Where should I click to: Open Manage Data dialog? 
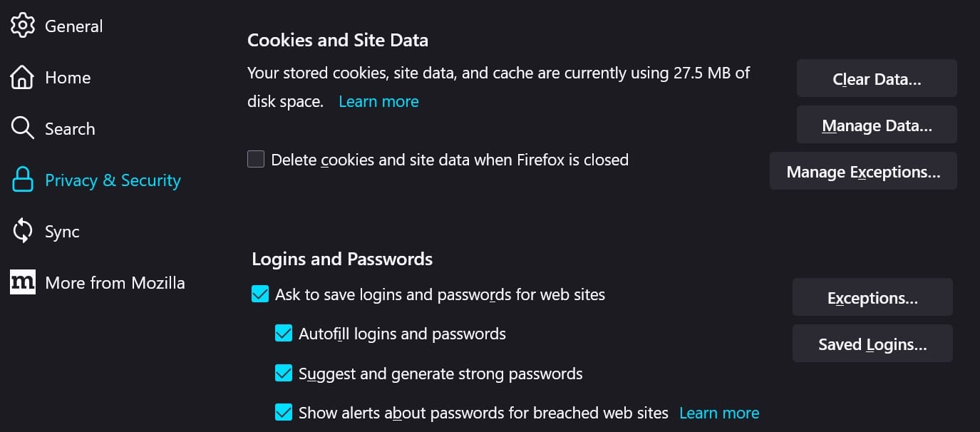[876, 124]
